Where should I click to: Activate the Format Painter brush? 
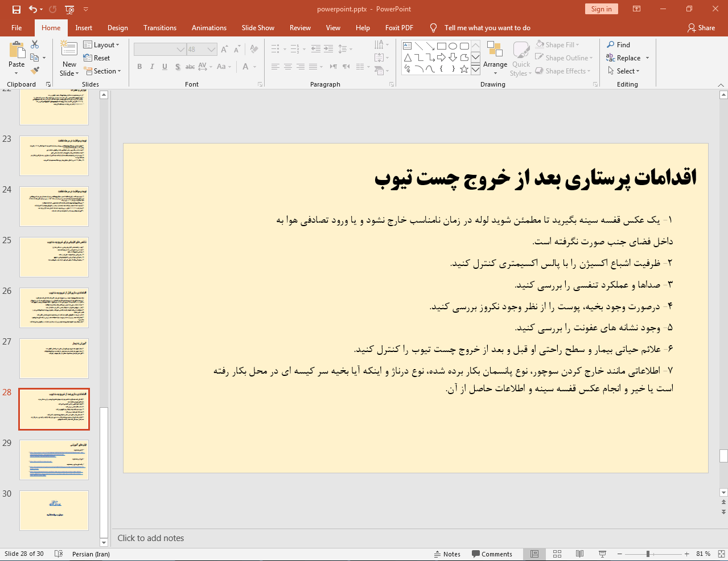pos(35,71)
